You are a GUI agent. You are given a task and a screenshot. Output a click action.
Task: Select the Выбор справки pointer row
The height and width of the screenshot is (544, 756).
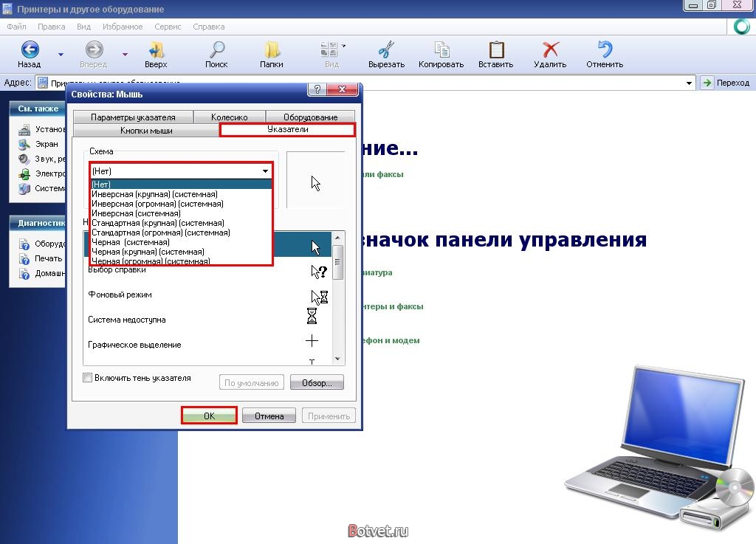[x=207, y=270]
